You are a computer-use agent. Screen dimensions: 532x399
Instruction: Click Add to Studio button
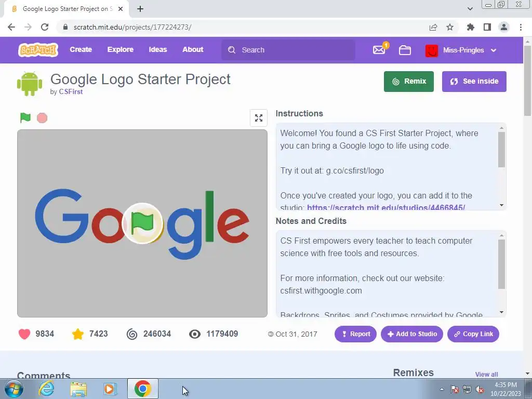pyautogui.click(x=411, y=334)
